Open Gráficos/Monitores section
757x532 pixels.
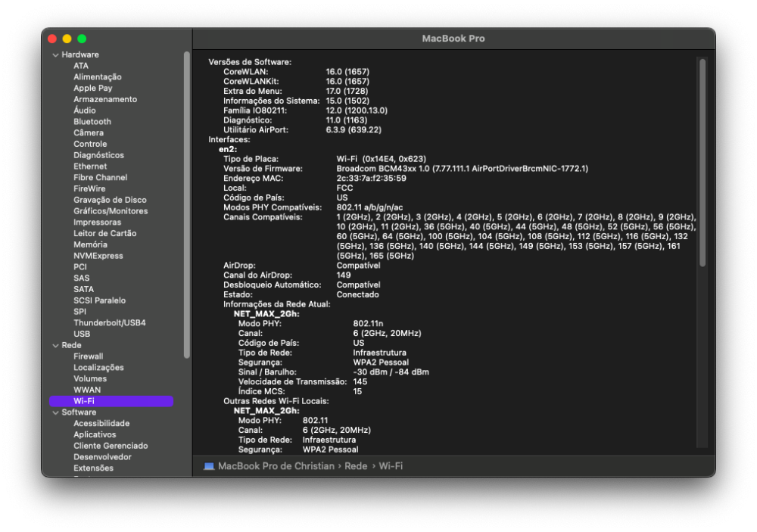click(111, 211)
